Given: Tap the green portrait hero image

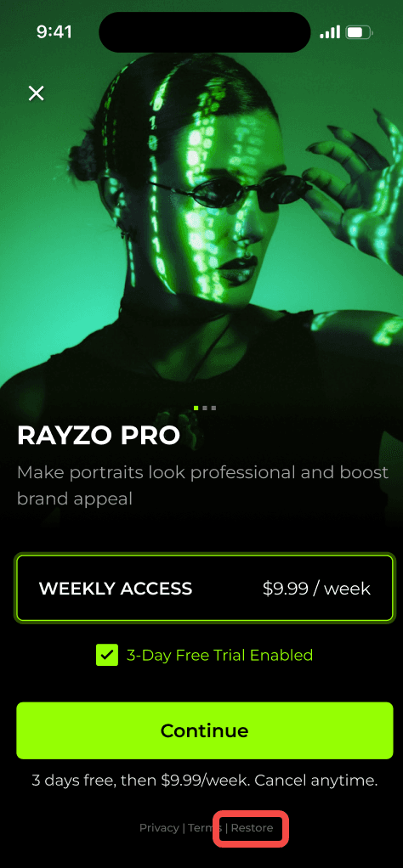Looking at the screenshot, I should (x=201, y=222).
